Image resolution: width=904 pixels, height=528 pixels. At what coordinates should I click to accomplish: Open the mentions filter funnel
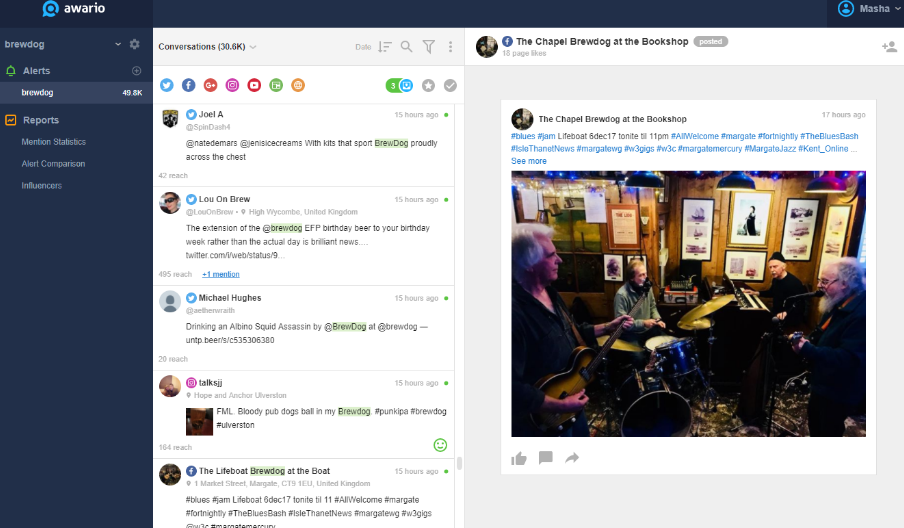pos(428,47)
